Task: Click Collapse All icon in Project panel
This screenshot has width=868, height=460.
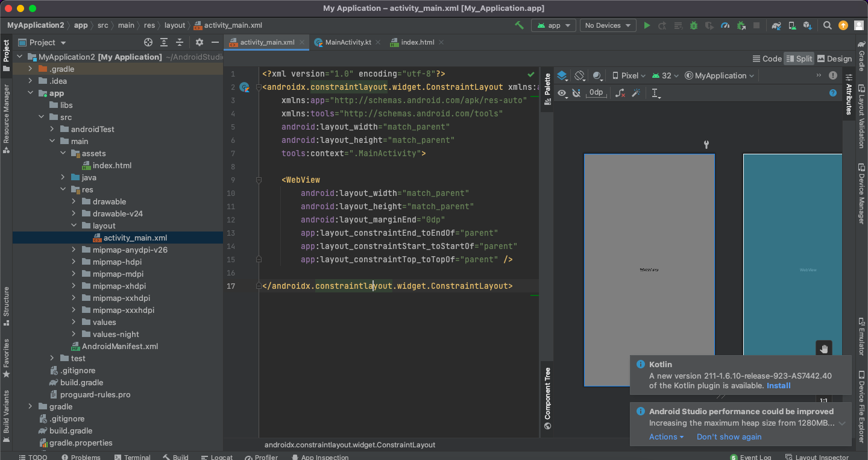Action: point(180,42)
